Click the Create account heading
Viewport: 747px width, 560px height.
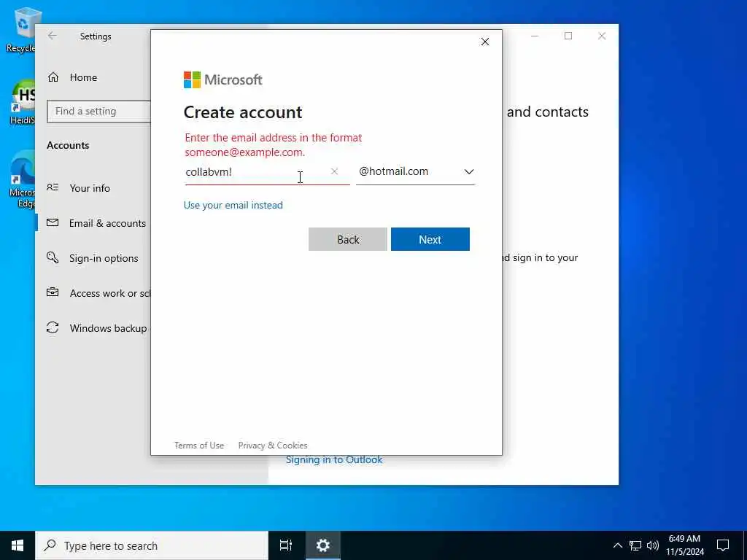[x=243, y=112]
